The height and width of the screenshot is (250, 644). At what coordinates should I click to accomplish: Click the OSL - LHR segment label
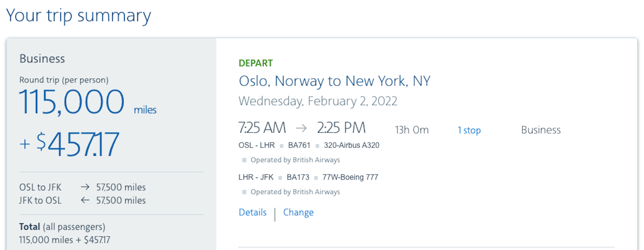coord(256,145)
